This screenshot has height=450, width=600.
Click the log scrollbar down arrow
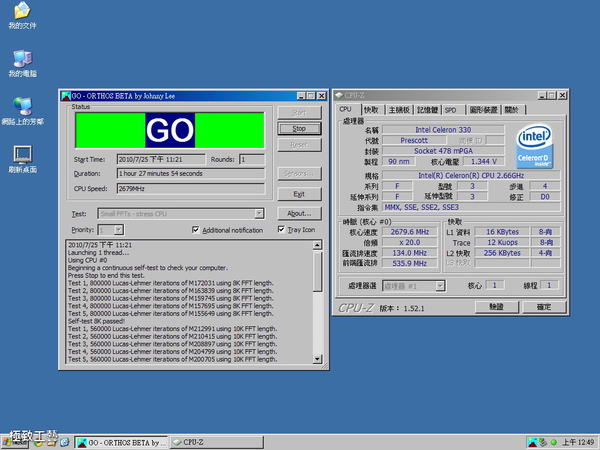[317, 359]
